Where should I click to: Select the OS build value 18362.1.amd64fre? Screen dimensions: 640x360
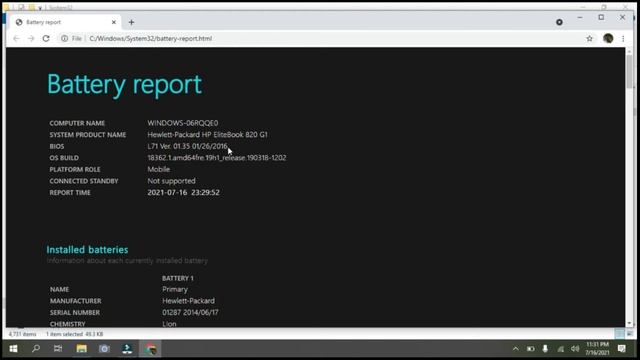click(x=217, y=158)
